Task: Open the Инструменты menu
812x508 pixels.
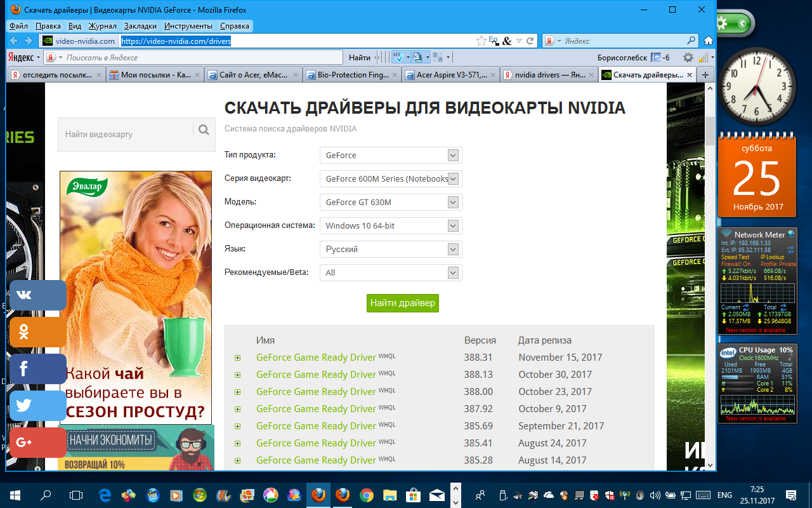Action: tap(188, 26)
